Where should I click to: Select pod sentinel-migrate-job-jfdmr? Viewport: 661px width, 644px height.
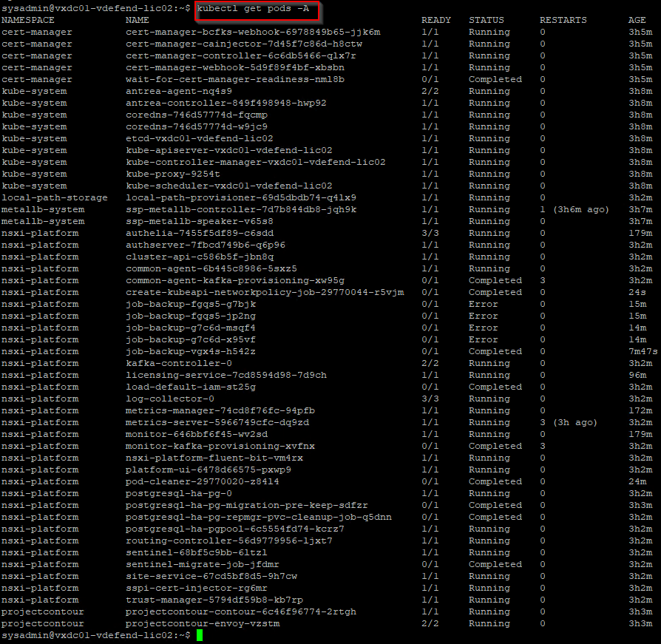[203, 564]
